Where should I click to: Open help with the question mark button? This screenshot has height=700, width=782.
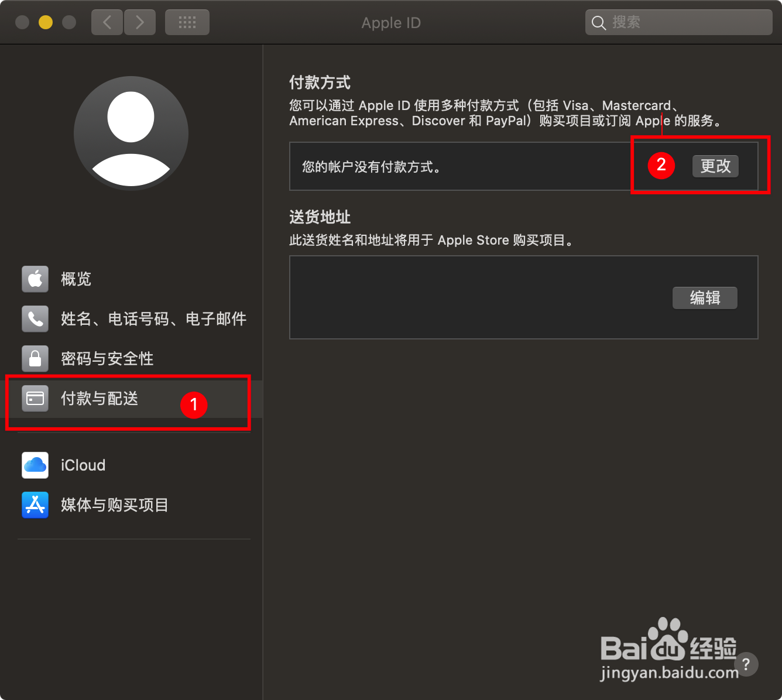746,664
